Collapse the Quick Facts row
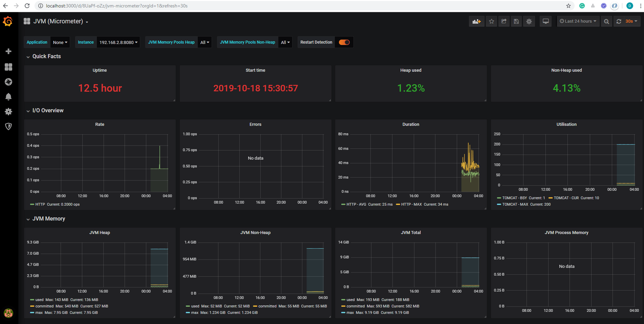 [x=46, y=56]
